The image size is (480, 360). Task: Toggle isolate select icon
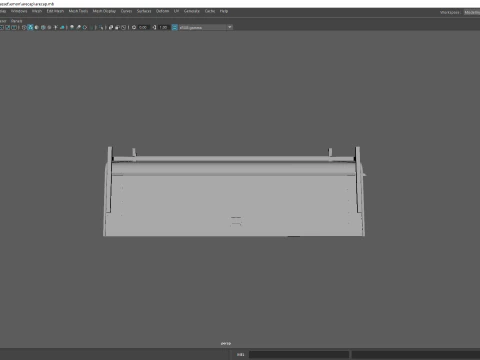pyautogui.click(x=101, y=27)
